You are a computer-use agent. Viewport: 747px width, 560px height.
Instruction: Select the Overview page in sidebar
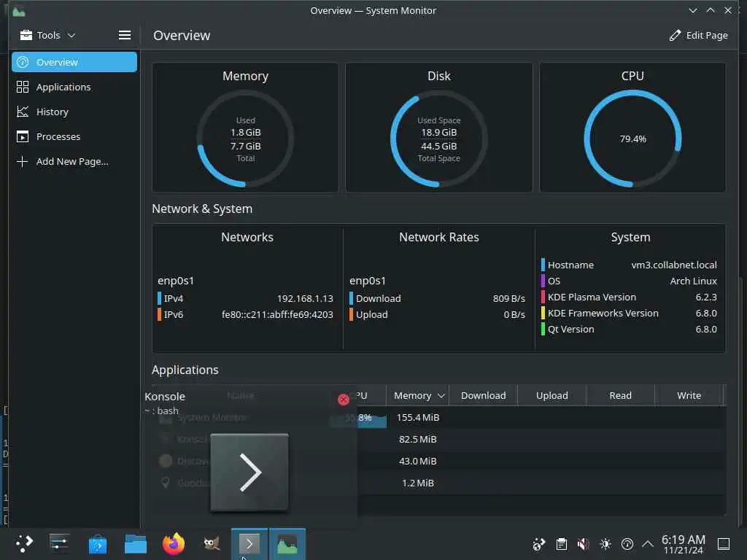(74, 63)
